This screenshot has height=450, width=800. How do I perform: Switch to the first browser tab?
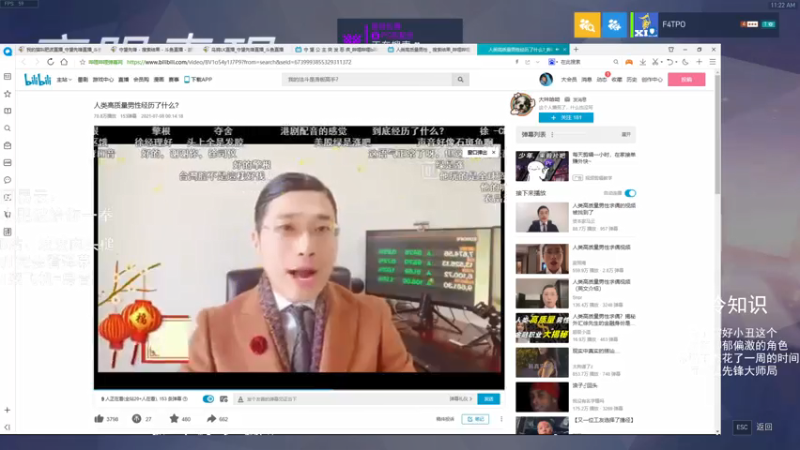coord(61,49)
